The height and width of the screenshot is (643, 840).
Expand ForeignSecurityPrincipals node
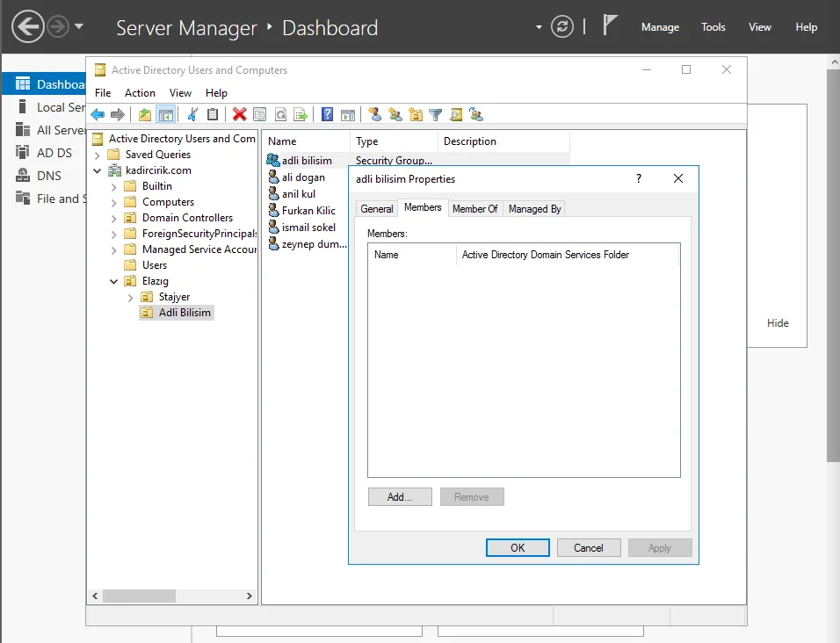pos(113,235)
